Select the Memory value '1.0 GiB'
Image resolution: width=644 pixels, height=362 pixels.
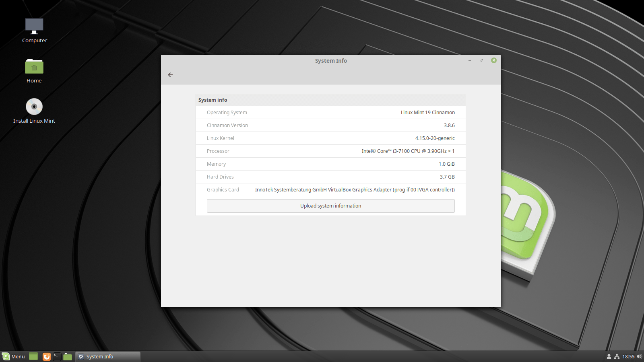pyautogui.click(x=447, y=164)
